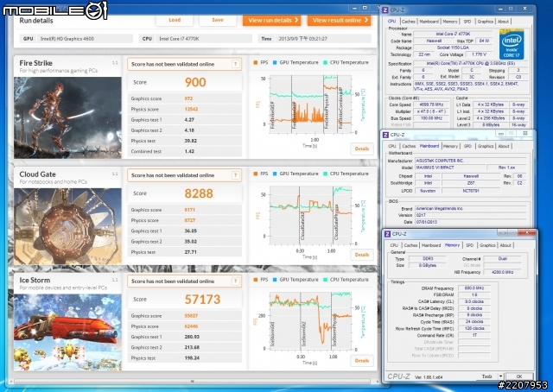Select the Caches tab in the top CPU-Z window

tap(409, 21)
